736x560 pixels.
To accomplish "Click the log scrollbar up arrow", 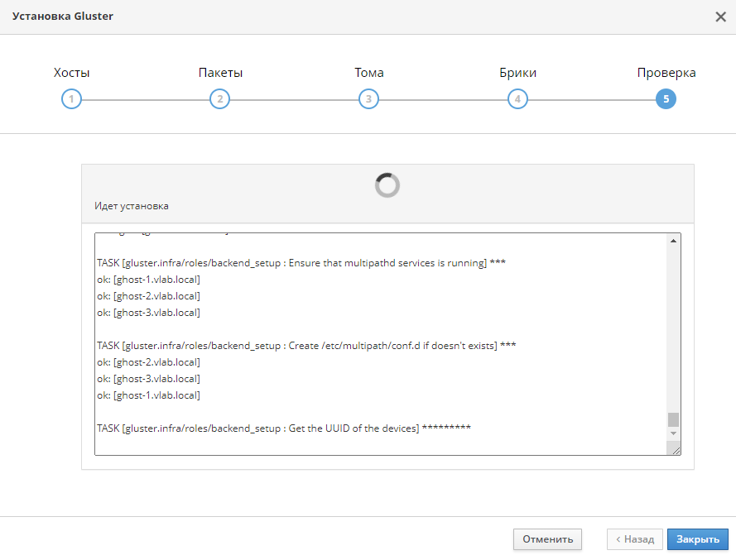I will pos(673,241).
